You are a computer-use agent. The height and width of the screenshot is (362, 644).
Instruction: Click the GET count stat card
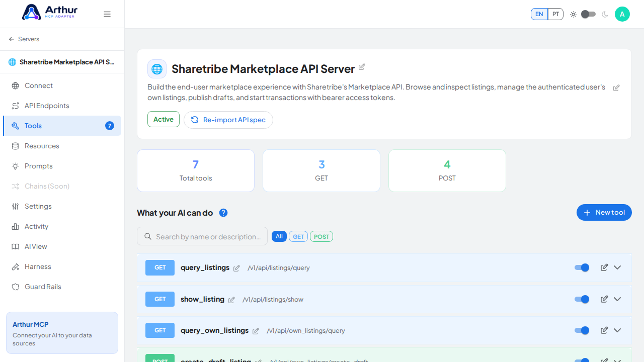(321, 170)
